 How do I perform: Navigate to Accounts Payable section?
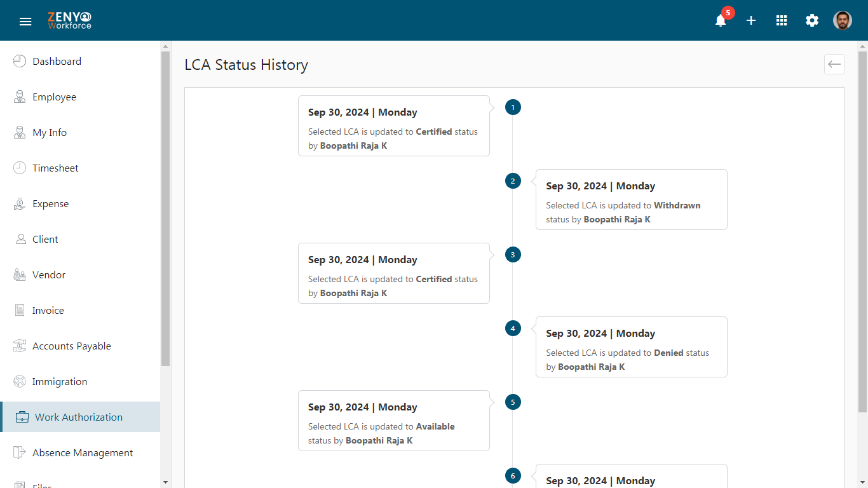(x=80, y=346)
